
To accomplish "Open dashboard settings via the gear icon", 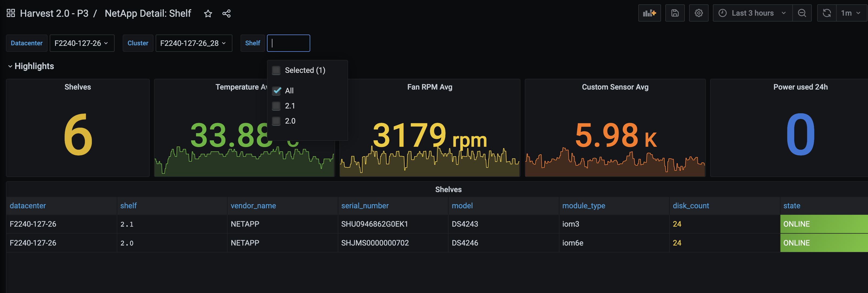I will [699, 13].
